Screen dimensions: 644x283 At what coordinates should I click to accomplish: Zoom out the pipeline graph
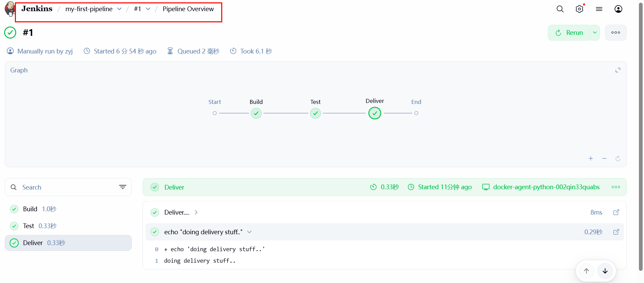coord(604,158)
